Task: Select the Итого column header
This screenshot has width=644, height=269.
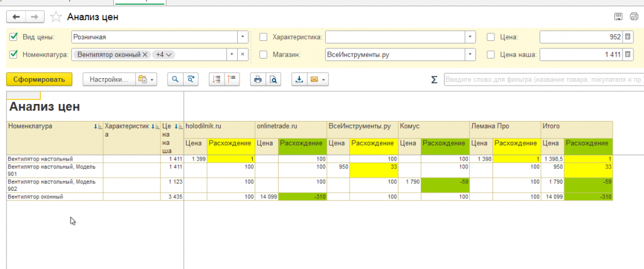Action: (x=577, y=130)
